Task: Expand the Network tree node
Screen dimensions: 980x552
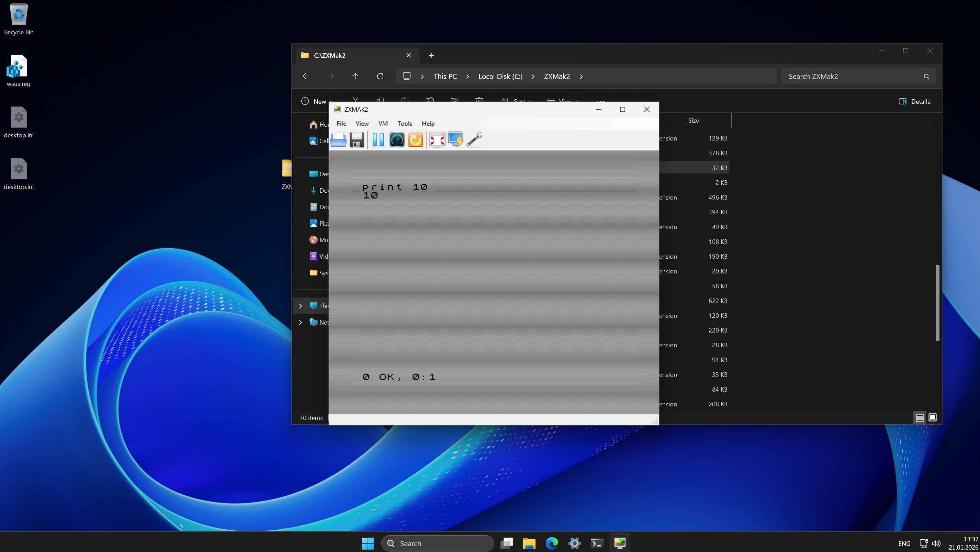Action: click(x=301, y=322)
